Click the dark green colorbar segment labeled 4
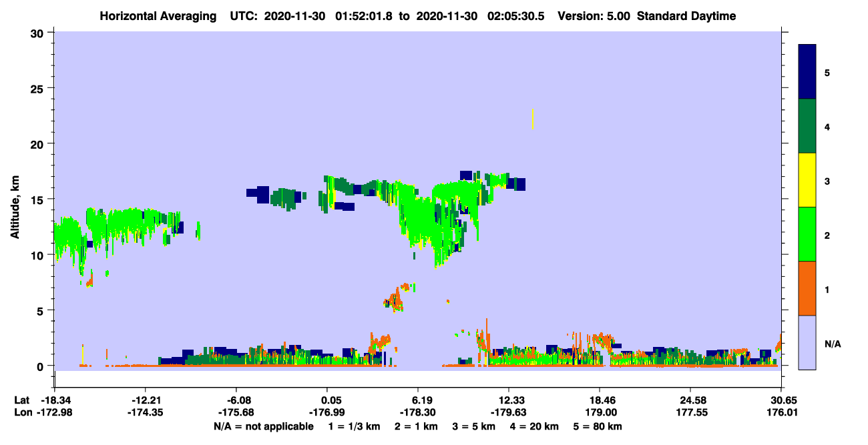 tap(807, 126)
